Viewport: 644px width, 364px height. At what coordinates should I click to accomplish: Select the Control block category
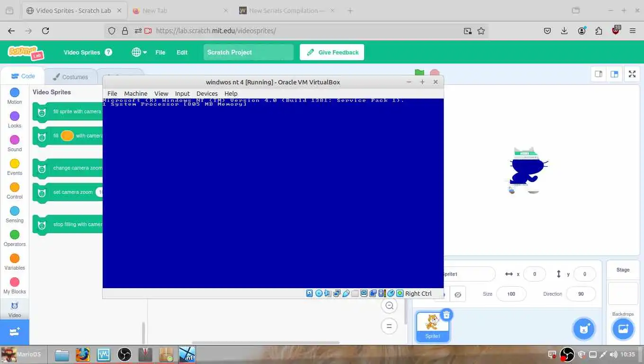15,191
